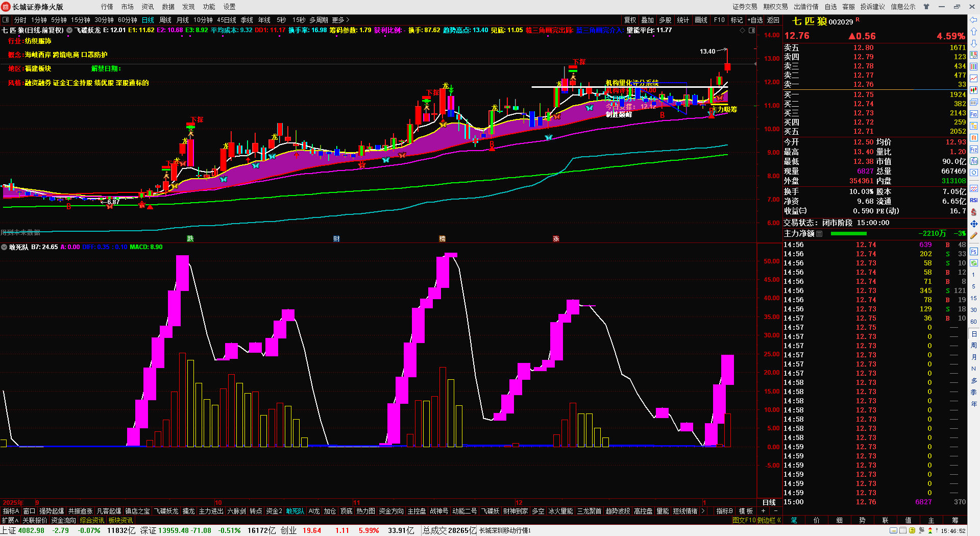The height and width of the screenshot is (536, 980).
Task: Open 证券交易 link
Action: [x=745, y=7]
